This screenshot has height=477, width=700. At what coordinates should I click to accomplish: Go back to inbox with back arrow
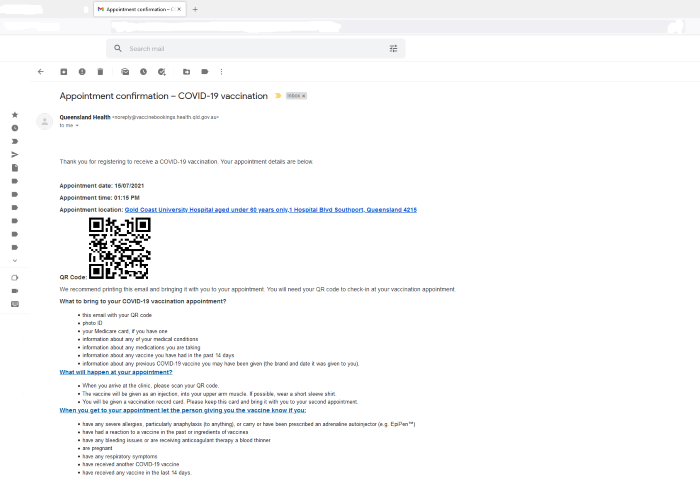[x=41, y=72]
